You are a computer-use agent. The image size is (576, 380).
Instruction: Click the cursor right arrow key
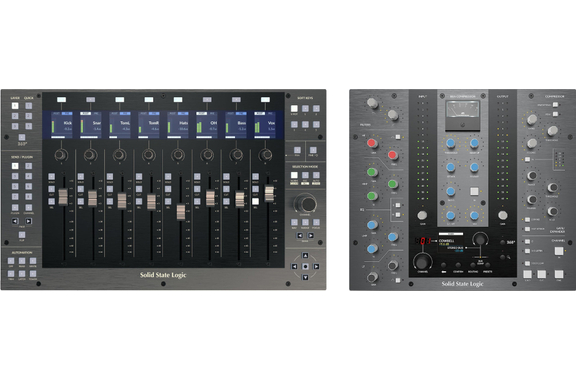(316, 266)
